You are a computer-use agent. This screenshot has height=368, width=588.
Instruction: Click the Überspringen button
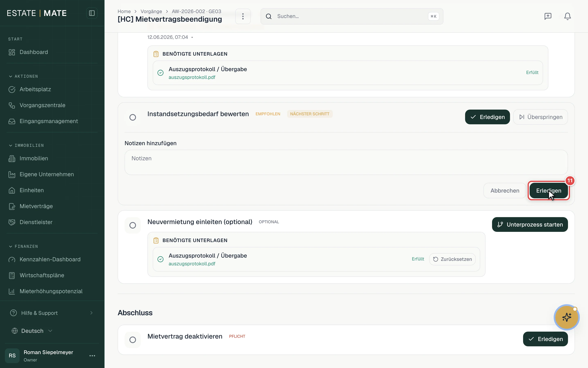coord(540,117)
